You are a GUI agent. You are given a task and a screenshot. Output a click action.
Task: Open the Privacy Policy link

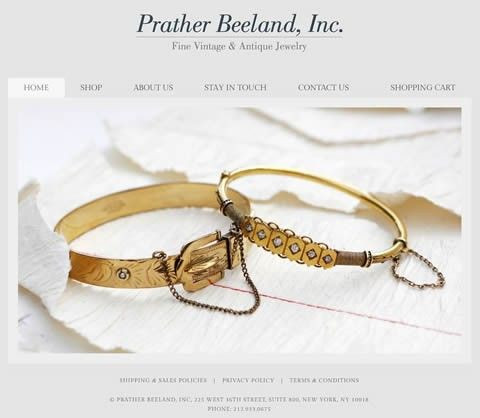point(248,380)
